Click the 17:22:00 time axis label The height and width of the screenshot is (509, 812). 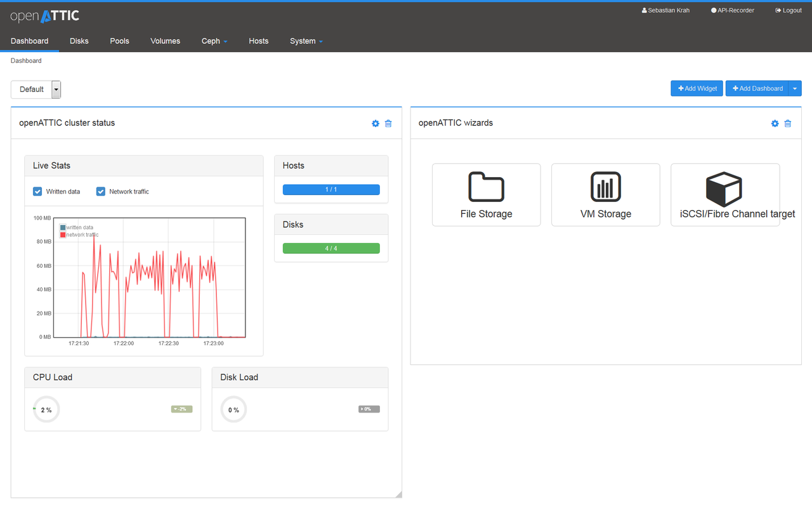[124, 343]
